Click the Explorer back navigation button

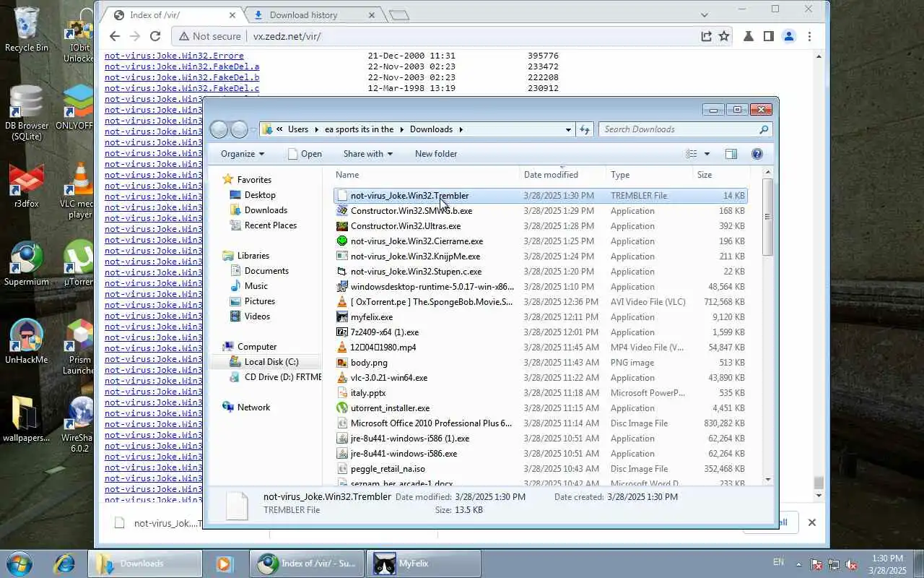[x=219, y=129]
